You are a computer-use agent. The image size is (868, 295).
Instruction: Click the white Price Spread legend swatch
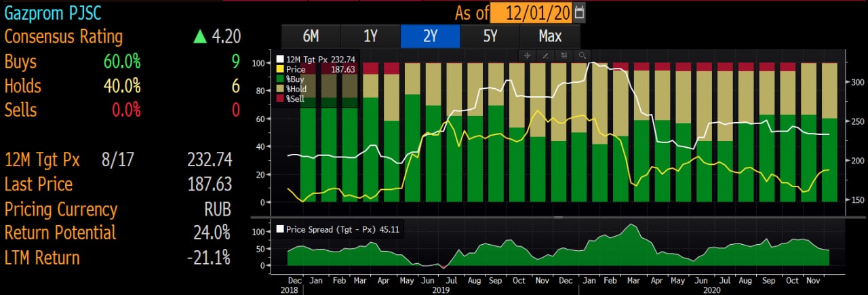280,229
